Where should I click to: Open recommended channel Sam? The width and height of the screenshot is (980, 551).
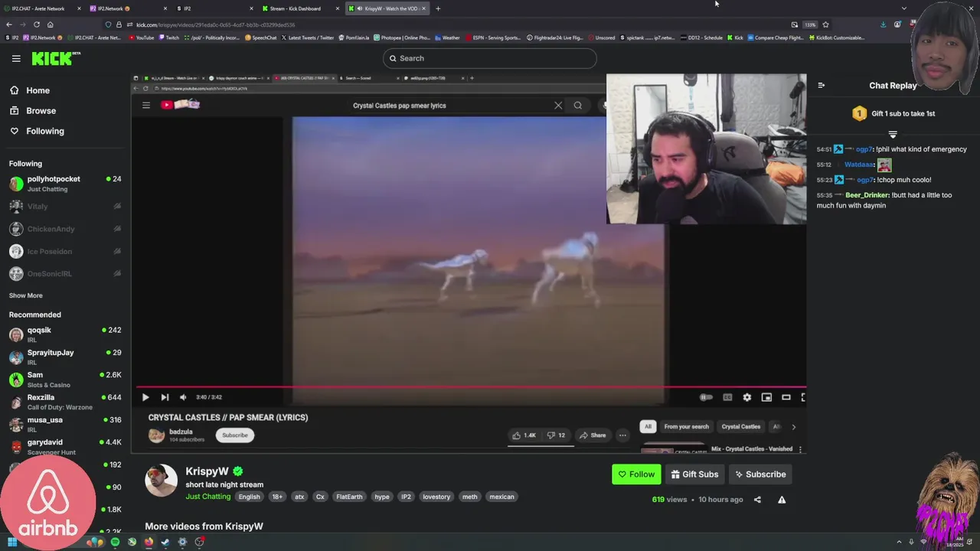pyautogui.click(x=65, y=380)
